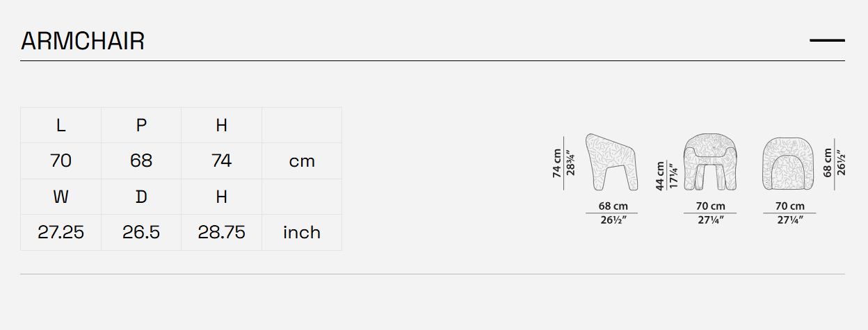Select the cm unit cell
Screen dimensions: 868x330
click(x=302, y=161)
